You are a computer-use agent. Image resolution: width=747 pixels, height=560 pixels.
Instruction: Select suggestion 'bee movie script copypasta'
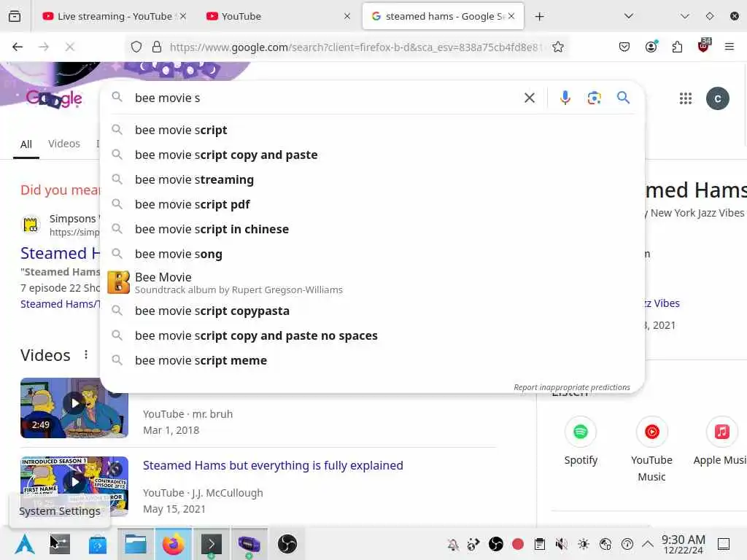(x=372, y=311)
